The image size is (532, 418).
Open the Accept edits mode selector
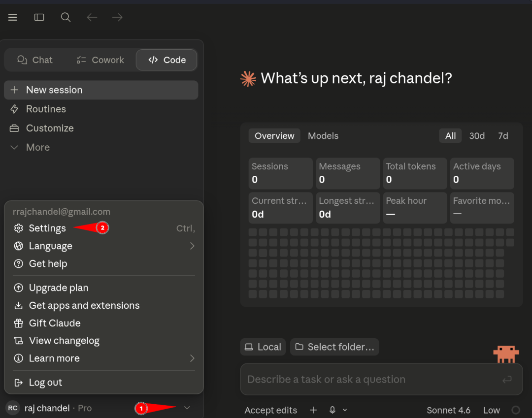coord(271,410)
